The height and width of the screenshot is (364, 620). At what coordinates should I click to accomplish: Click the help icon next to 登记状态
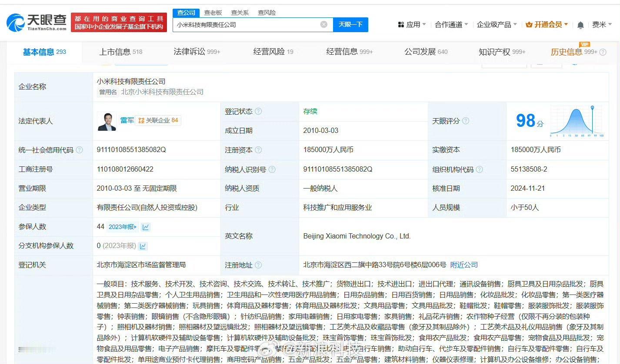click(x=258, y=112)
